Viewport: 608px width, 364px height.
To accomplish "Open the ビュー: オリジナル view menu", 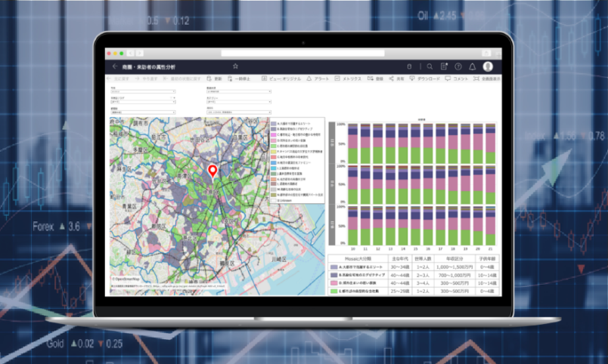I will [265, 78].
